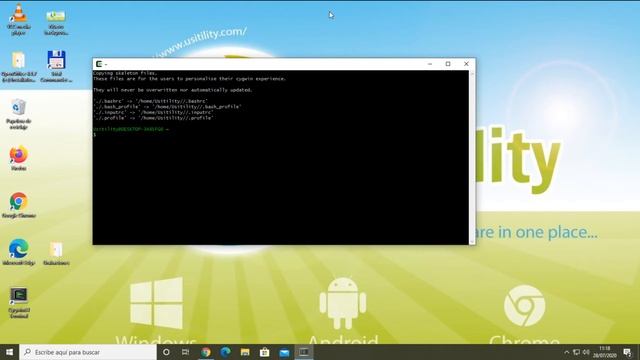The width and height of the screenshot is (640, 360).
Task: Click the volume icon in system tray
Action: click(586, 352)
